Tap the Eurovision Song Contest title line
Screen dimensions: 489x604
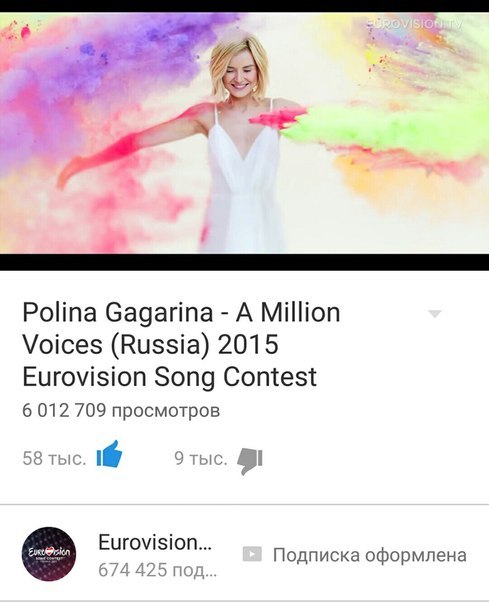point(170,377)
